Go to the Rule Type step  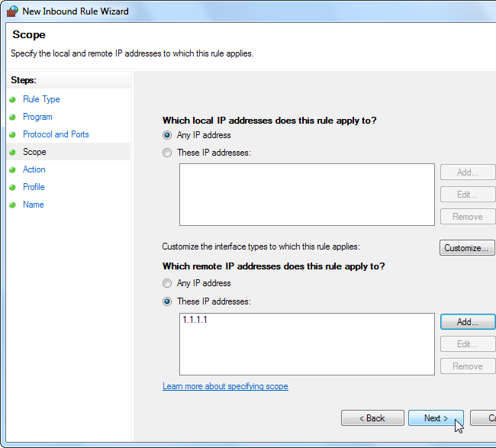(x=41, y=99)
